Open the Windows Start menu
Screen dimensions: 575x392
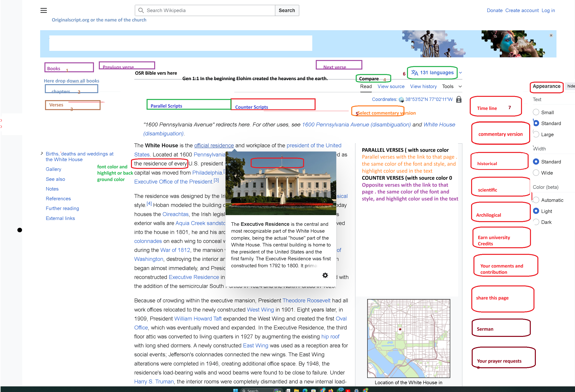click(235, 390)
